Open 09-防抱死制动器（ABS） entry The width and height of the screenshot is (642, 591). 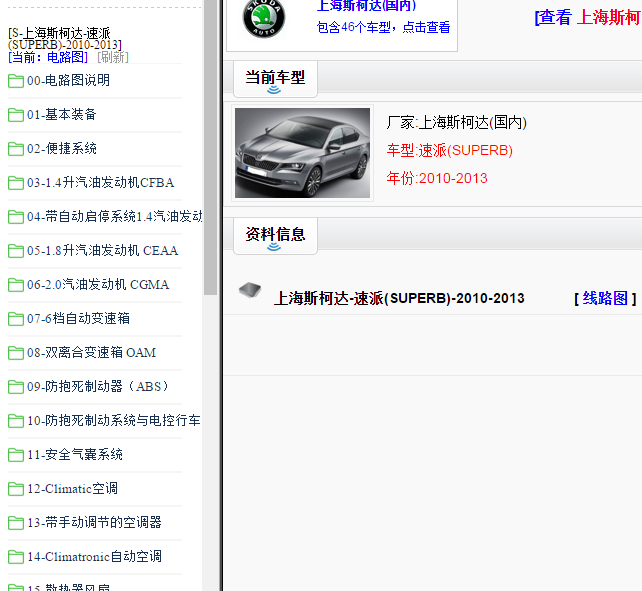98,386
